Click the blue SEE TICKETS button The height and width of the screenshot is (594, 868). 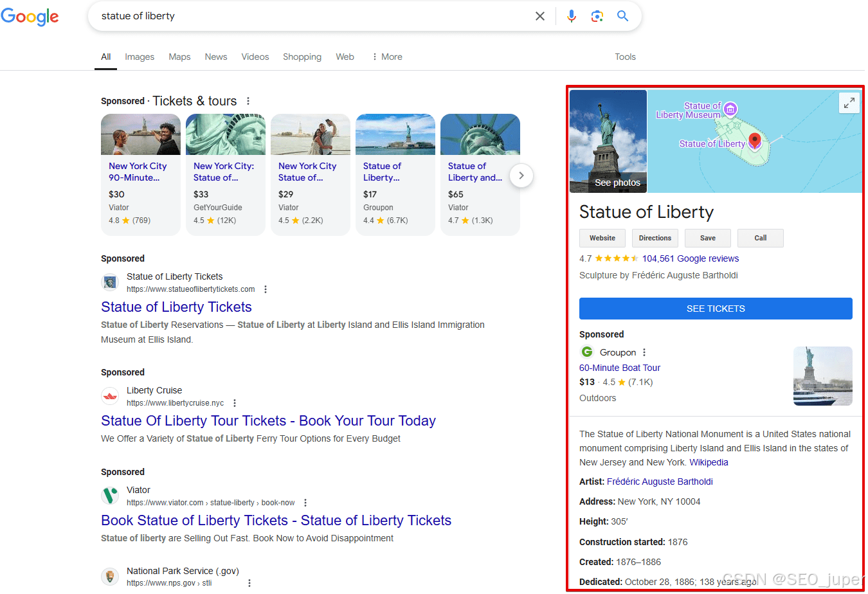tap(716, 309)
